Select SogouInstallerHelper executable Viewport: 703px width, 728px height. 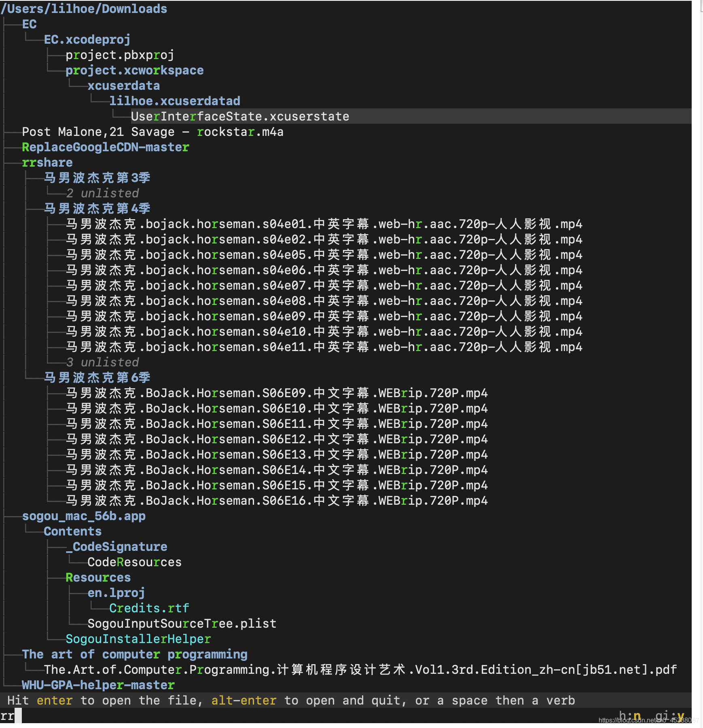138,639
